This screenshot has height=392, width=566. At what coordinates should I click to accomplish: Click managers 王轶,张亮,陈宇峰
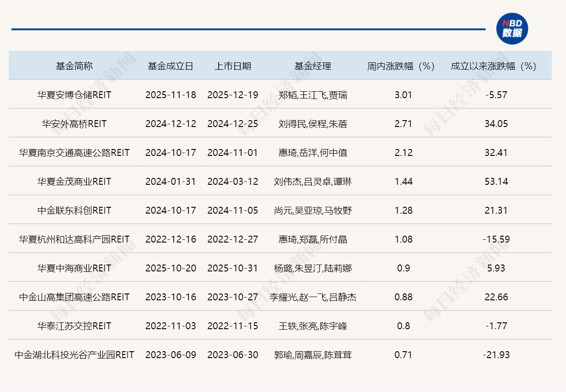[x=313, y=326]
